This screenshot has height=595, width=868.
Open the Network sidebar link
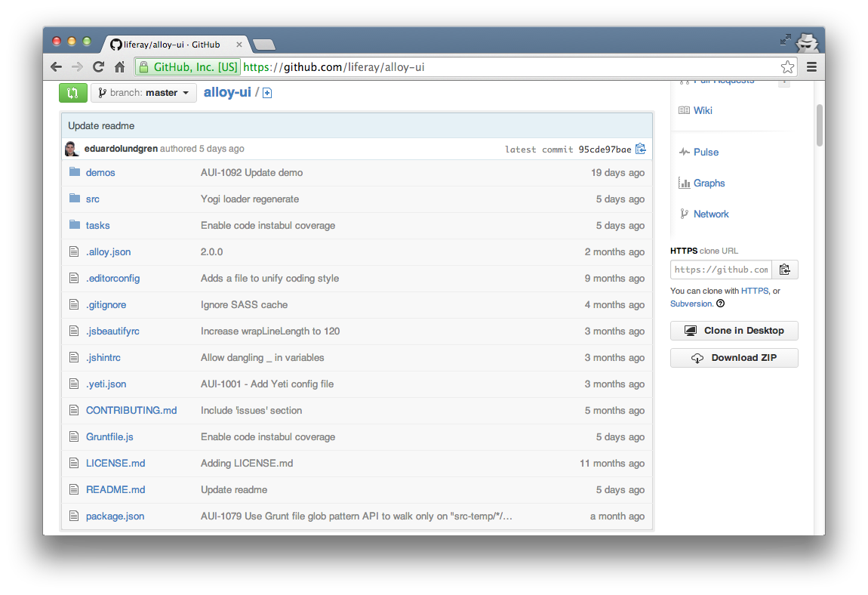(711, 214)
